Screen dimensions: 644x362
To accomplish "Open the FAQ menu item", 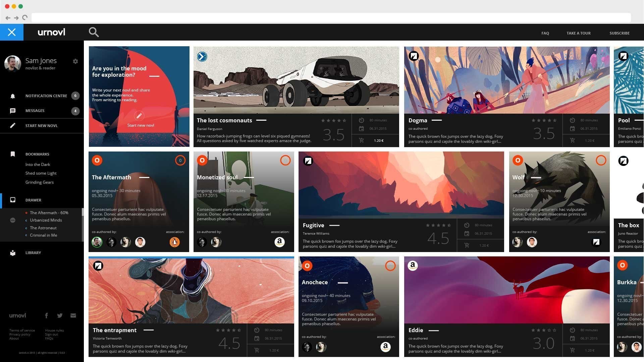I will [545, 33].
